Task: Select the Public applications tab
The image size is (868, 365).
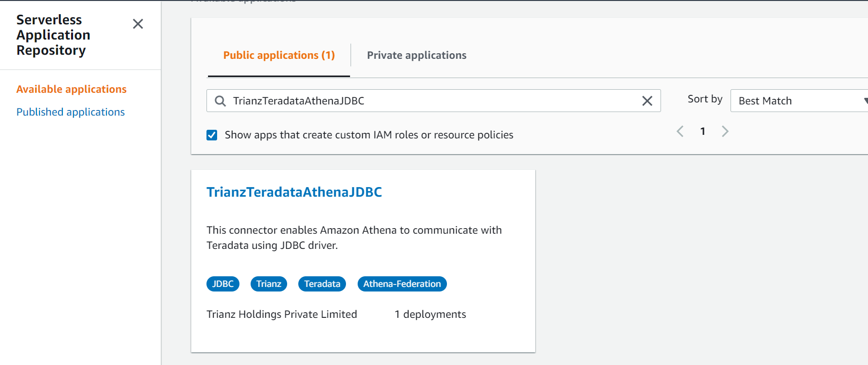Action: tap(279, 55)
